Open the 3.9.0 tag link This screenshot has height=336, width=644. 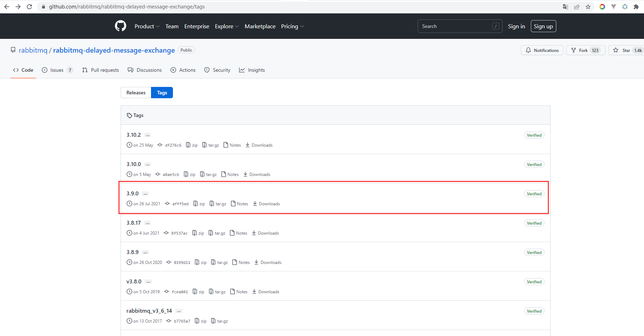(133, 194)
